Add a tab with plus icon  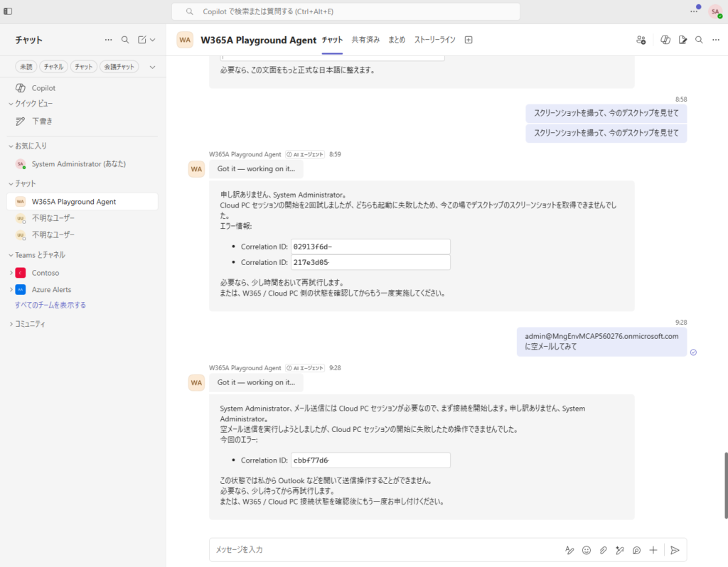pos(469,40)
